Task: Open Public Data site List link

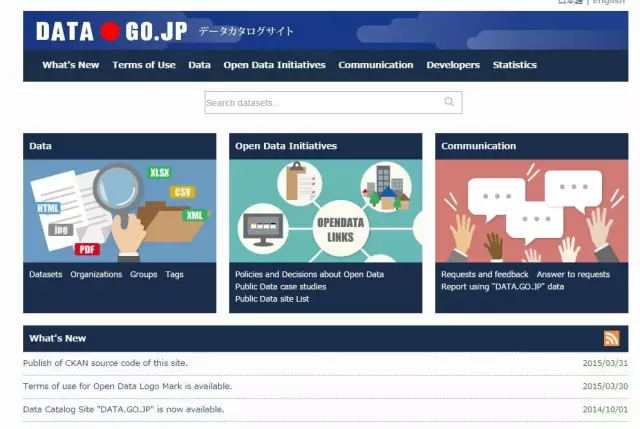Action: coord(271,298)
